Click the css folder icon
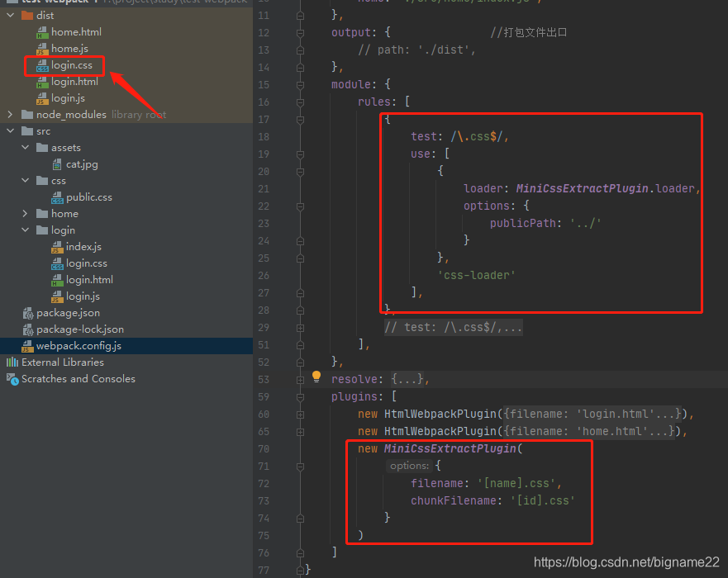Image resolution: width=728 pixels, height=578 pixels. point(42,181)
